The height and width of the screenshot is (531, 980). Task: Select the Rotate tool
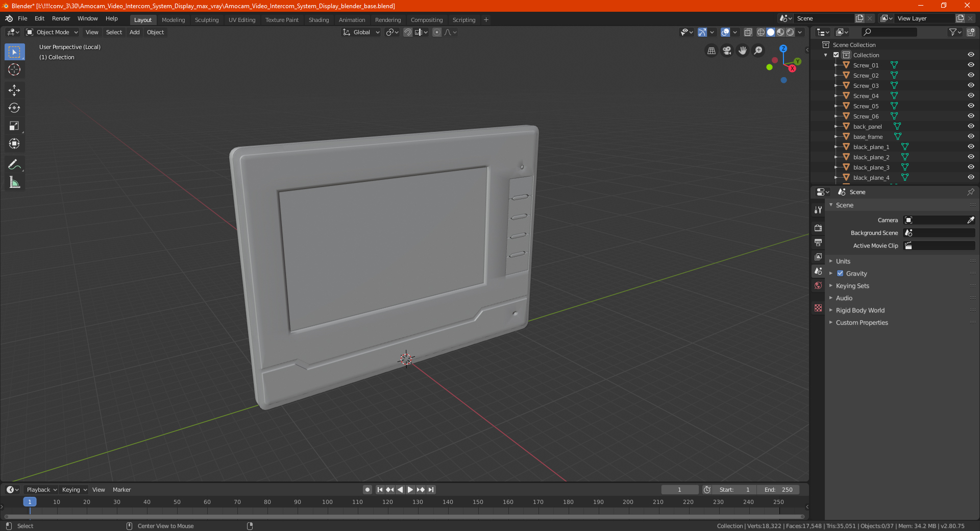(x=14, y=108)
